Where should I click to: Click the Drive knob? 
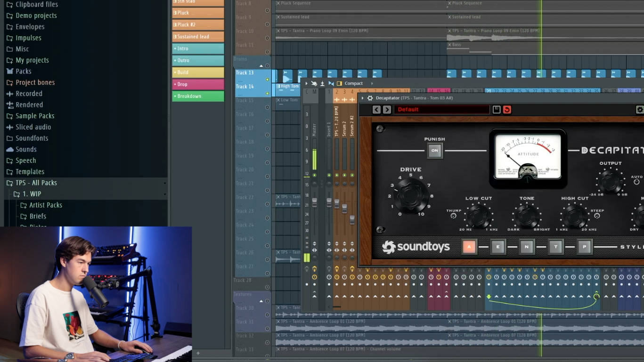point(411,196)
